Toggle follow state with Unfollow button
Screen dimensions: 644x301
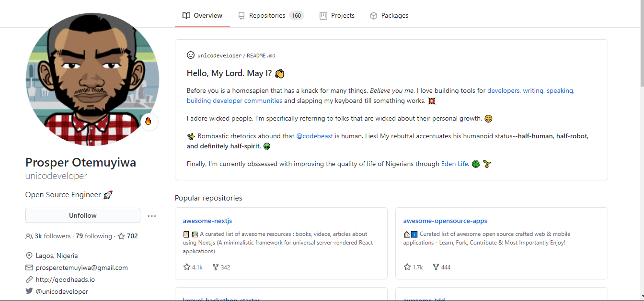coord(83,215)
